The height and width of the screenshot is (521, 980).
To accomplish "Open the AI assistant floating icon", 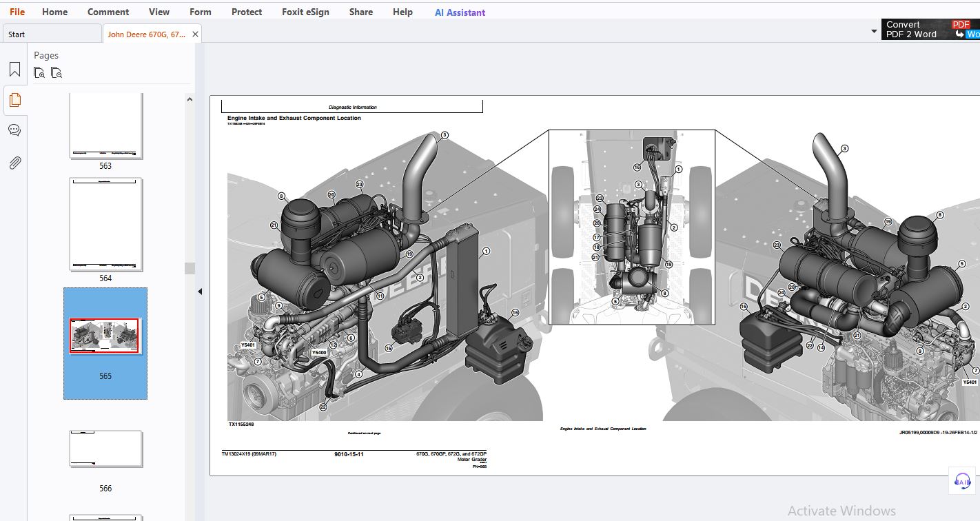I will pos(962,482).
